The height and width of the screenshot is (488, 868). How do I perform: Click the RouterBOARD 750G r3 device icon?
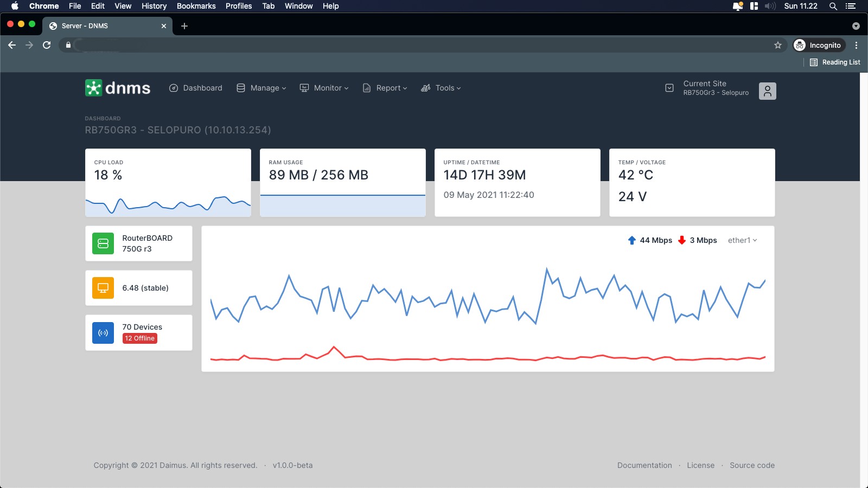102,243
